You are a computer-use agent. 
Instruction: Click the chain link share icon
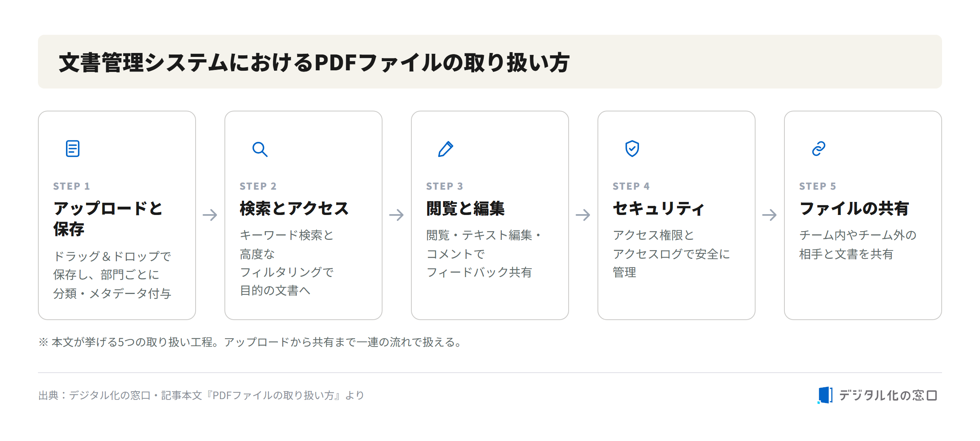[x=819, y=149]
